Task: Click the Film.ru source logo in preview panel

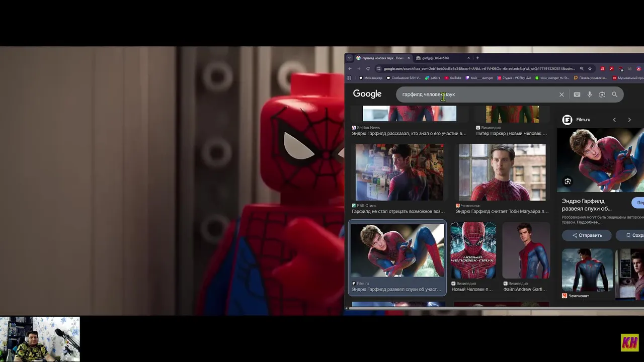Action: point(567,120)
